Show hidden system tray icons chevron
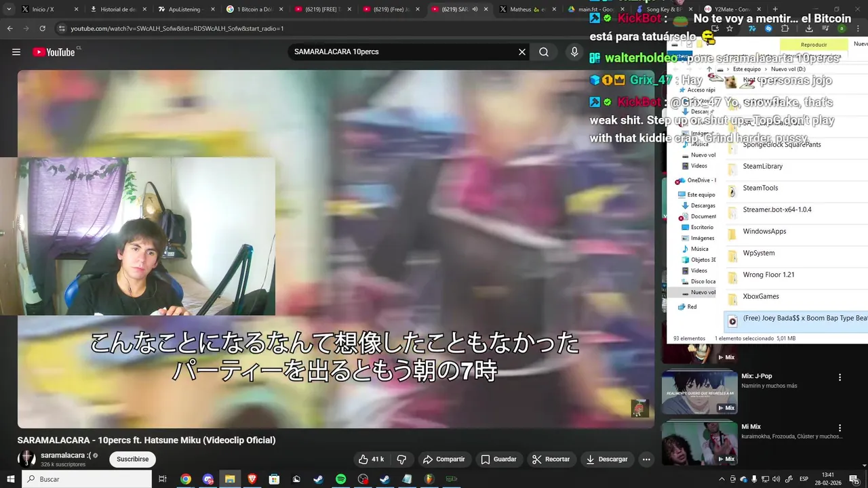Image resolution: width=868 pixels, height=488 pixels. [x=722, y=479]
